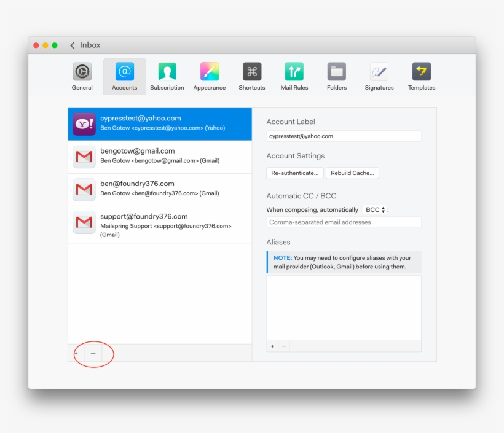The image size is (504, 433).
Task: Remove alias with minus button
Action: pyautogui.click(x=284, y=346)
